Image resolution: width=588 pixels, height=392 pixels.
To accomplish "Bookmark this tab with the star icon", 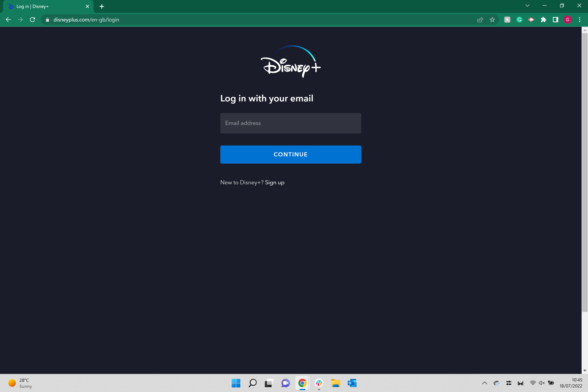I will click(x=492, y=20).
